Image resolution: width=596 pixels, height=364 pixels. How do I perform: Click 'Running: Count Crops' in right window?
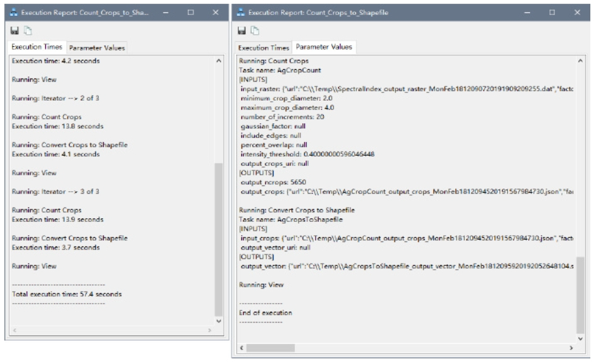coord(273,61)
